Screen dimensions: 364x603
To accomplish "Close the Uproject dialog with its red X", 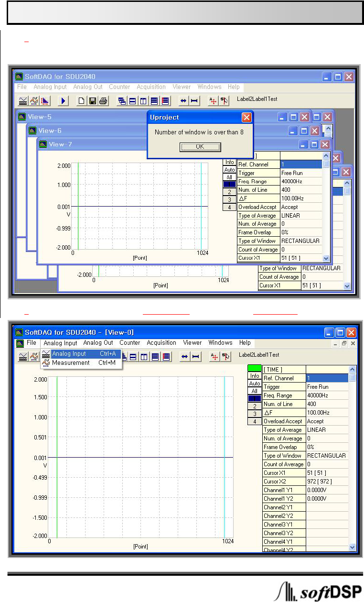I will coord(246,117).
